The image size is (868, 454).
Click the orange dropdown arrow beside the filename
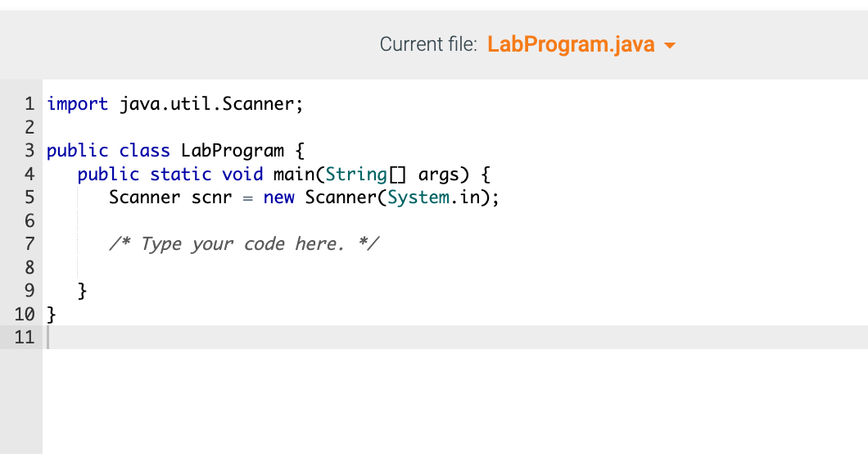(x=669, y=45)
